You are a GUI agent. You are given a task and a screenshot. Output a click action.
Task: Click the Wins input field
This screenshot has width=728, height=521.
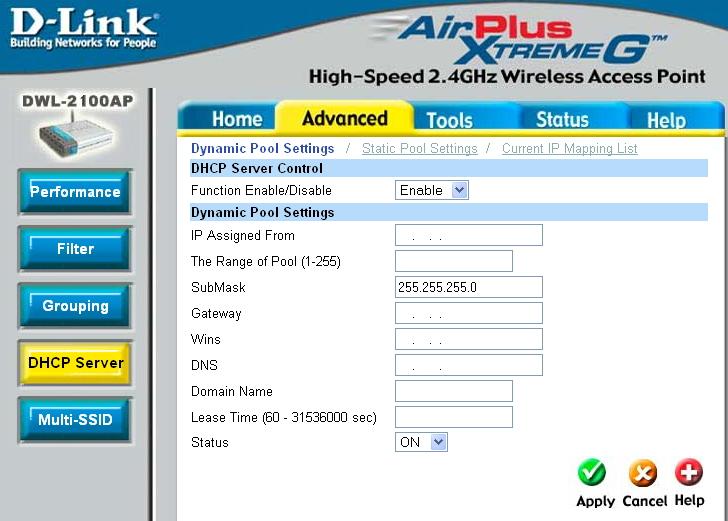(x=469, y=339)
